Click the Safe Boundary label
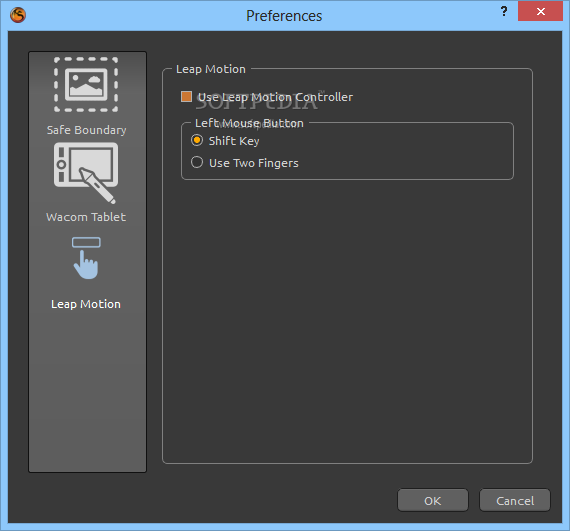This screenshot has width=570, height=531. click(x=87, y=130)
